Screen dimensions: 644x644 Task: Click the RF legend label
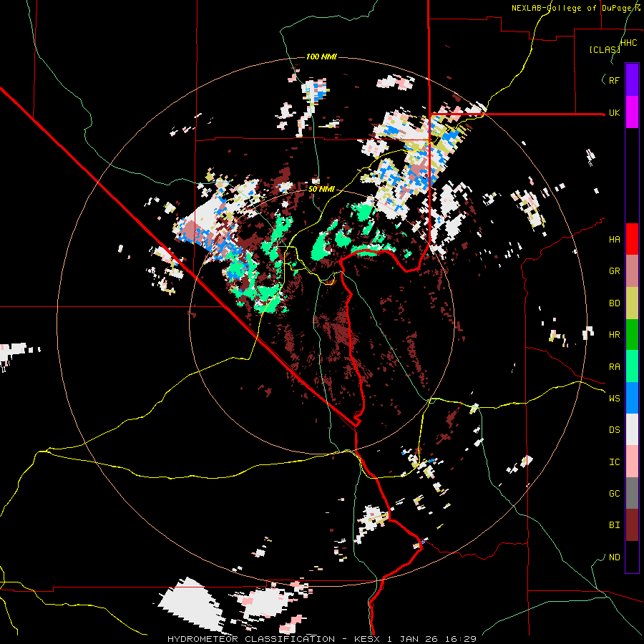tap(614, 80)
